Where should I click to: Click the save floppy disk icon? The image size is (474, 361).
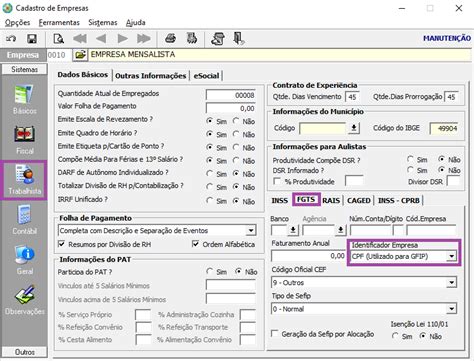tap(32, 39)
